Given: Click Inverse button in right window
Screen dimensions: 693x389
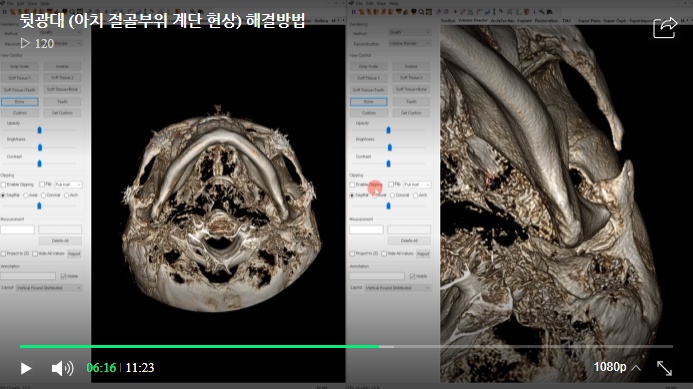Looking at the screenshot, I should (x=411, y=66).
